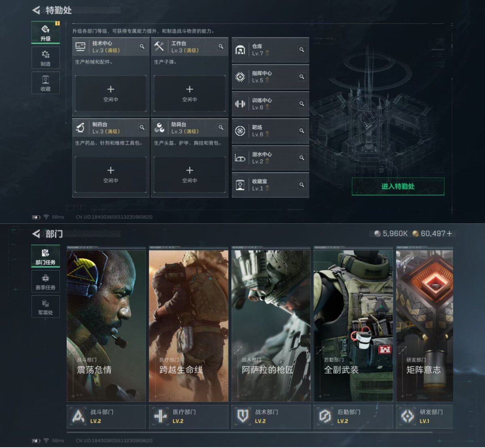Click the plus icon after 60,497 currency
485x448 pixels.
pyautogui.click(x=449, y=233)
